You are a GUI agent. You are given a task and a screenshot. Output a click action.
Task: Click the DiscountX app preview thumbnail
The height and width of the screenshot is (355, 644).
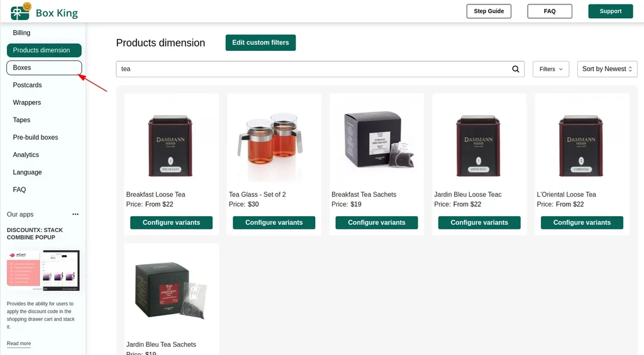(43, 270)
